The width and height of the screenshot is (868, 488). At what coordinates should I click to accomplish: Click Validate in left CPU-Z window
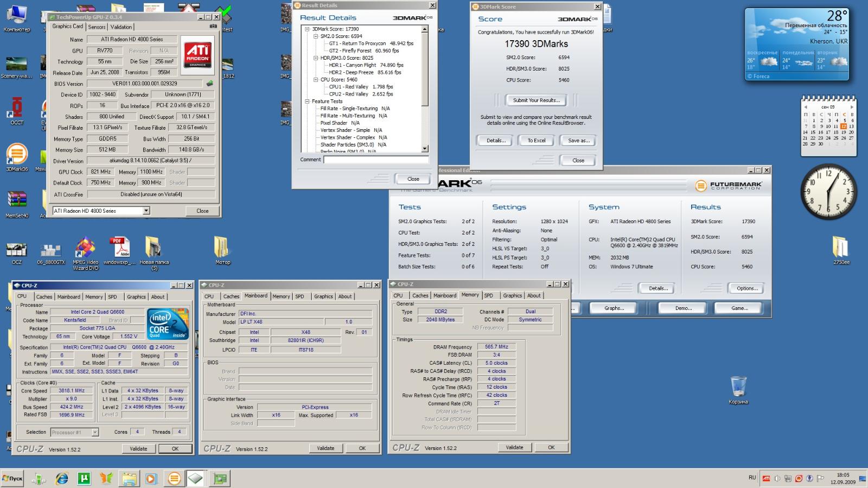138,448
